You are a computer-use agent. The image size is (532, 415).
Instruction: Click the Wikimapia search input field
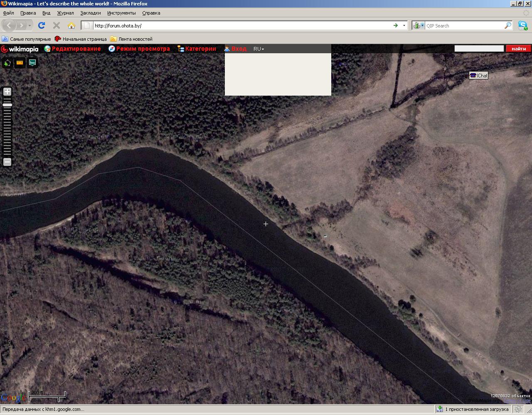click(x=479, y=49)
